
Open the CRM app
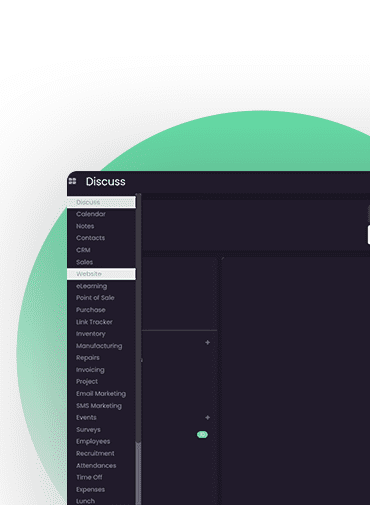tap(83, 250)
